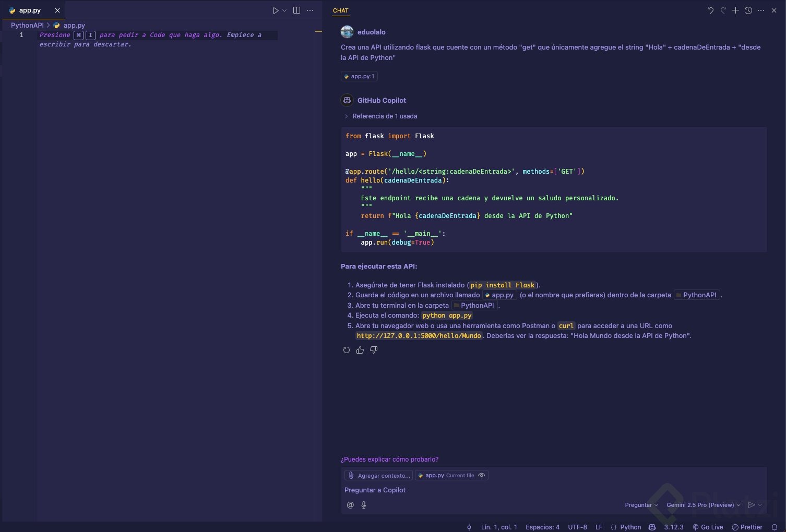Click PythonAPI folder link in step 3
This screenshot has width=786, height=532.
(x=474, y=306)
